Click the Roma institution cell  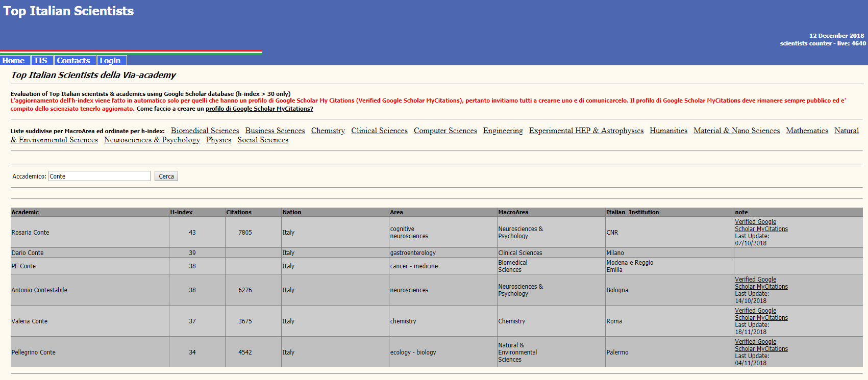(x=669, y=321)
